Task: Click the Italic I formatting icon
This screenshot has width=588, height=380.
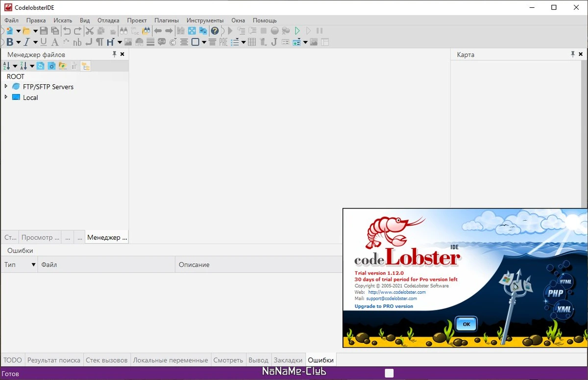Action: tap(26, 42)
